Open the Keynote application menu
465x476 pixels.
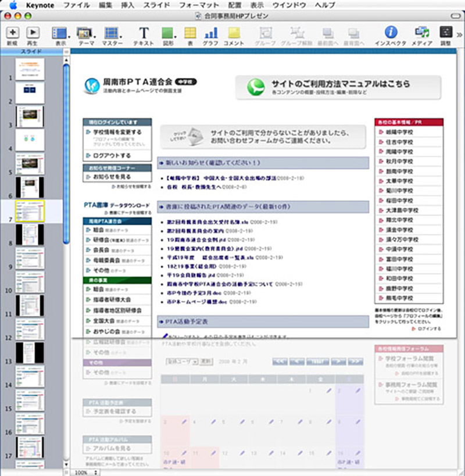click(40, 5)
